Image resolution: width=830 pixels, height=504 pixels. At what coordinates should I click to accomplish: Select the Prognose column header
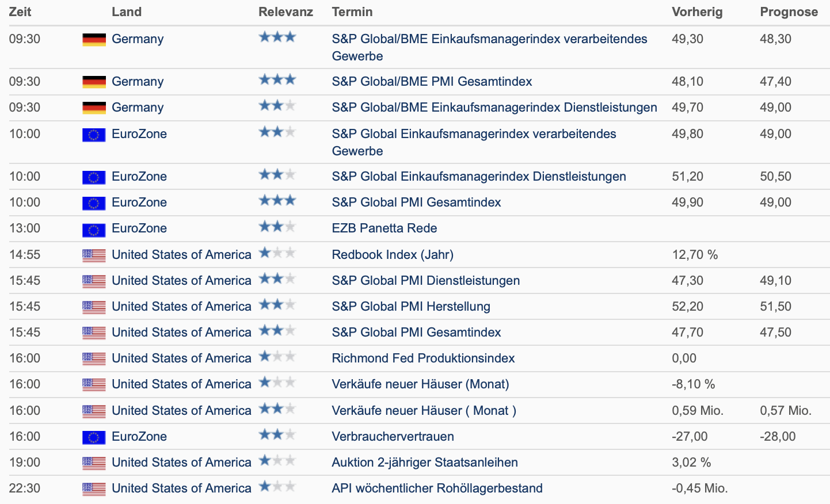tap(789, 12)
